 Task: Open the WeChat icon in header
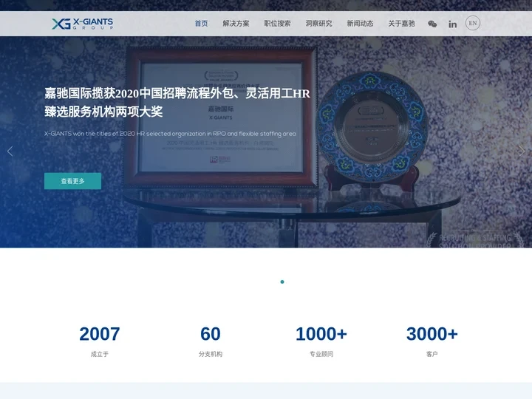pos(432,24)
